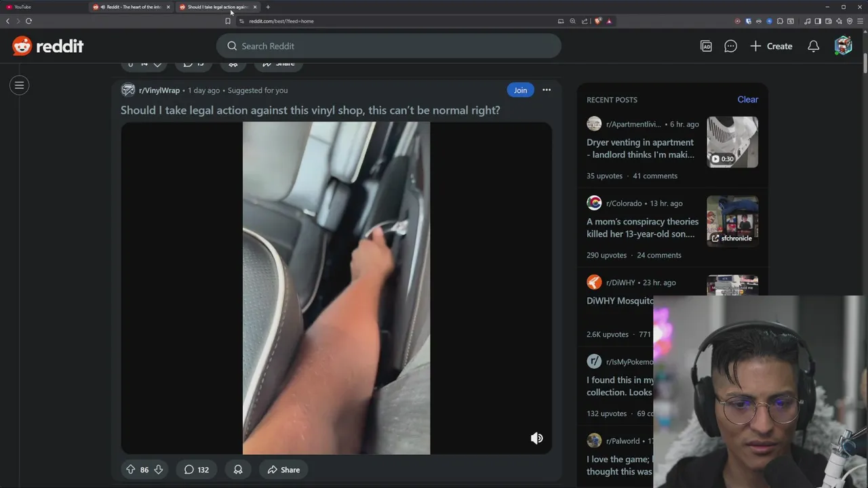Open the dryer vent video thumbnail
Image resolution: width=868 pixels, height=488 pixels.
click(x=732, y=142)
